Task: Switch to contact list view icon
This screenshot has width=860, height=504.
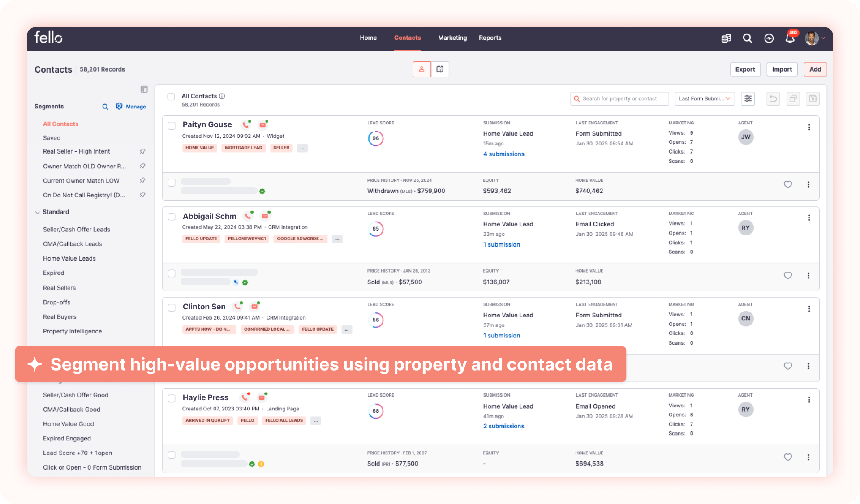Action: click(421, 69)
